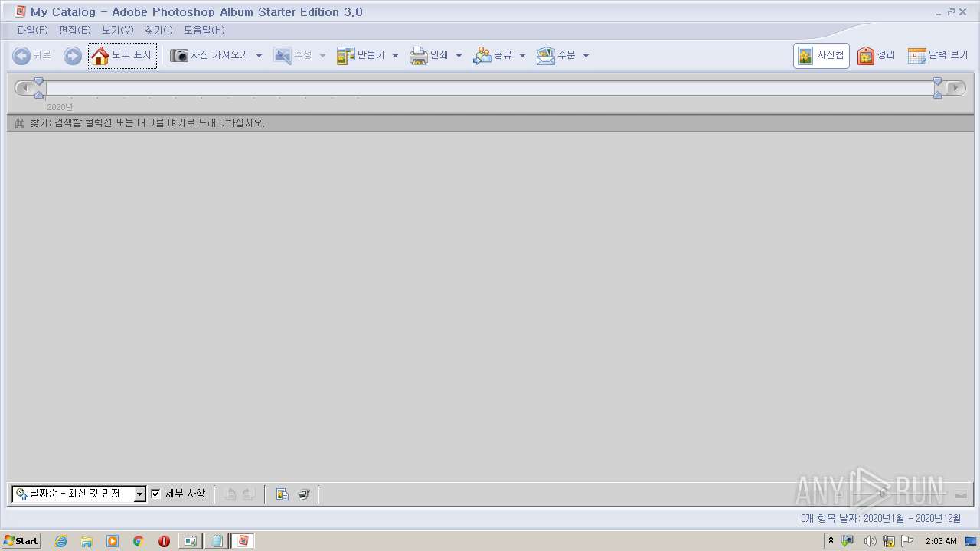980x551 pixels.
Task: Click the 인쇄 printer icon
Action: (418, 55)
